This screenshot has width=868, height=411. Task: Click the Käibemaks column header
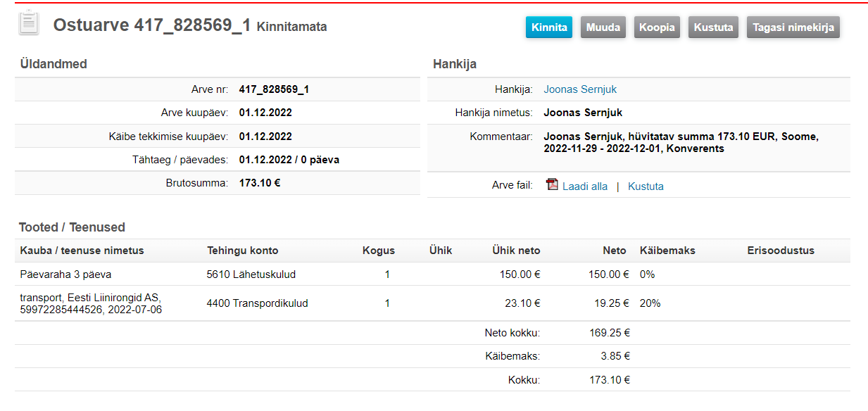pos(667,251)
